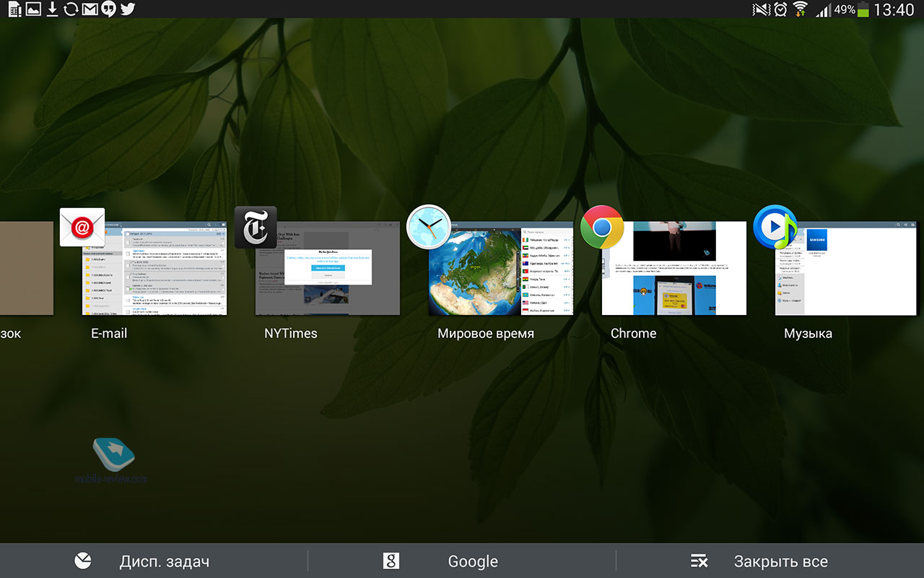Tap the cellular signal strength icon

click(x=822, y=10)
